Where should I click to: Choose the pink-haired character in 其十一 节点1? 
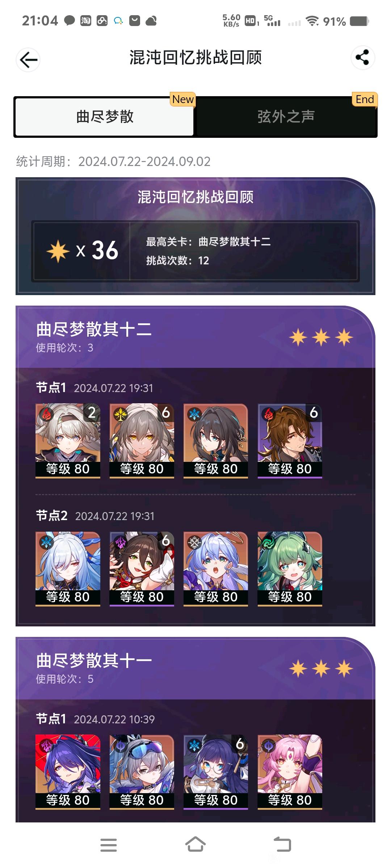pos(290,772)
